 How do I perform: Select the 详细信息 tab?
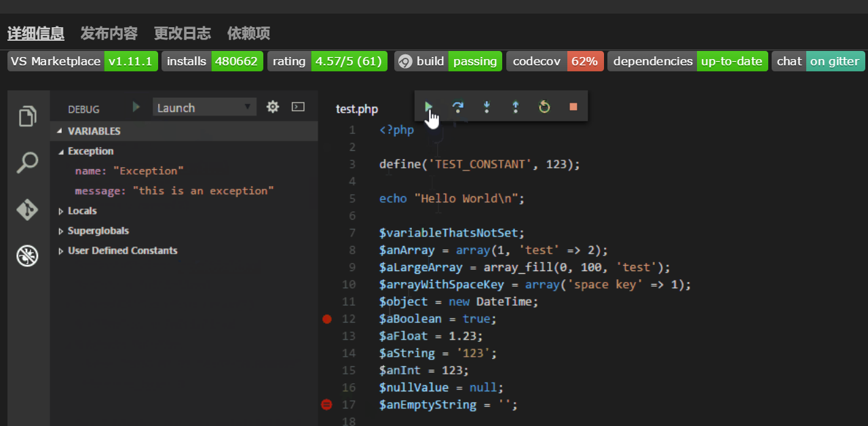pos(36,33)
